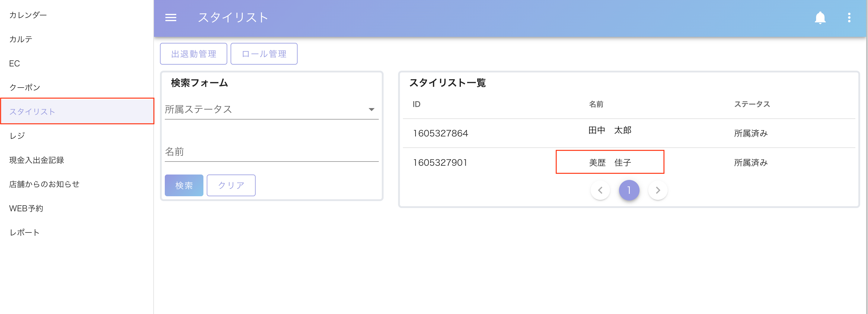Open ロール管理 button
The width and height of the screenshot is (868, 314).
pos(264,54)
